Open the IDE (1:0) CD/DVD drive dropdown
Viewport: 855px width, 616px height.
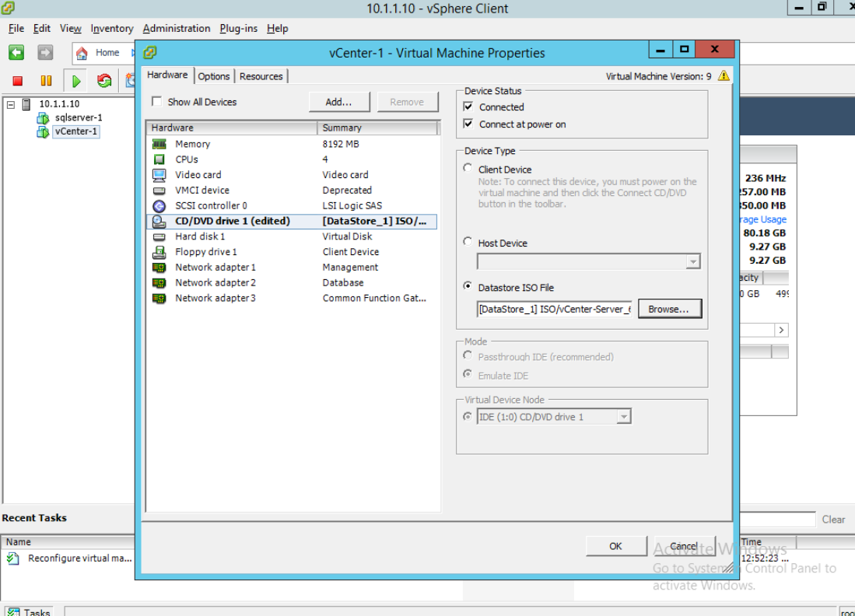[623, 417]
